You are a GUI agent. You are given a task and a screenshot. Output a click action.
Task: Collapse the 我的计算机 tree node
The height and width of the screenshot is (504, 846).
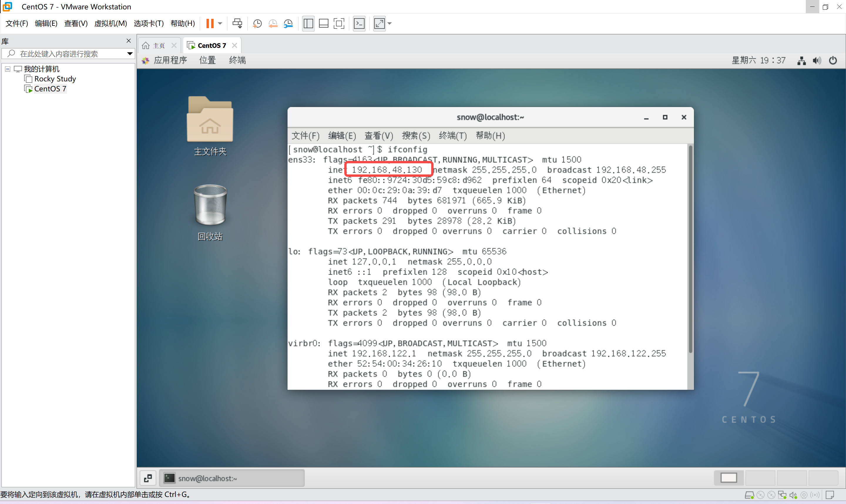(7, 69)
